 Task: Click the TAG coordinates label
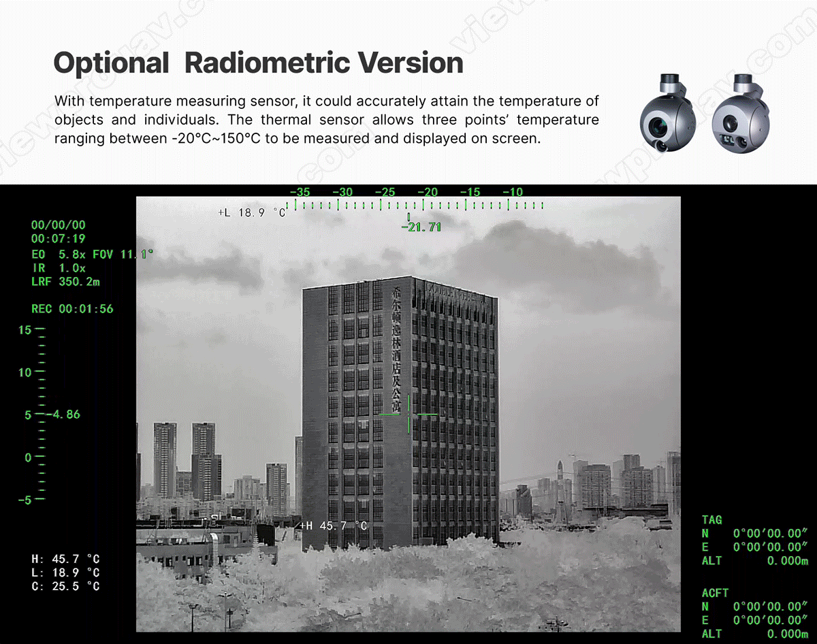pyautogui.click(x=711, y=519)
